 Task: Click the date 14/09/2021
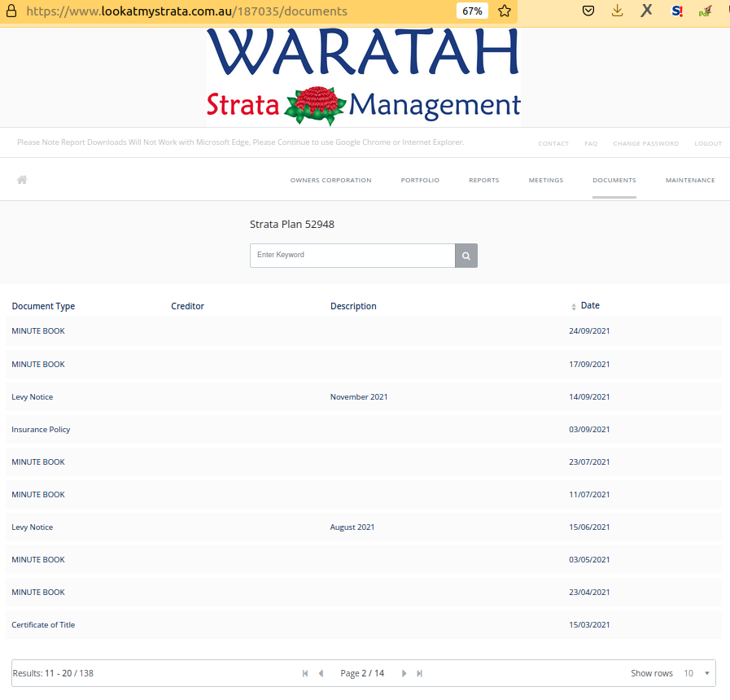click(x=589, y=397)
